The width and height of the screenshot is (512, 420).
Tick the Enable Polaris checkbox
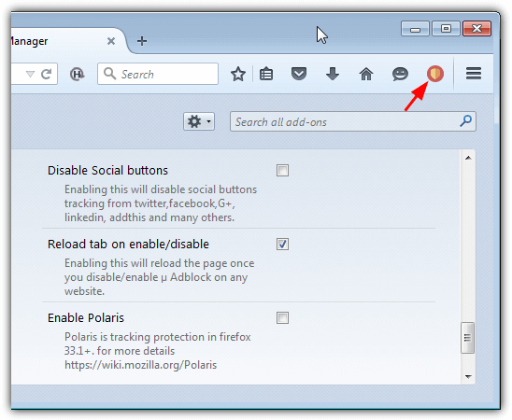(x=282, y=317)
